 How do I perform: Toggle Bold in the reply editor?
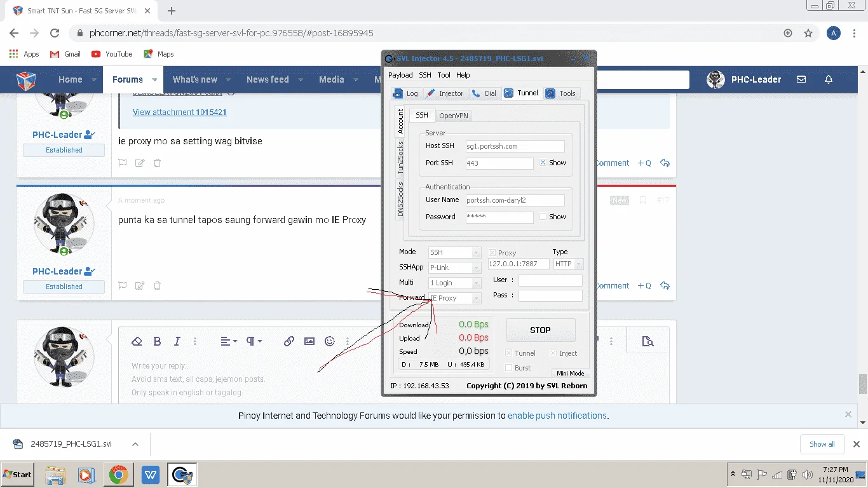pyautogui.click(x=157, y=341)
